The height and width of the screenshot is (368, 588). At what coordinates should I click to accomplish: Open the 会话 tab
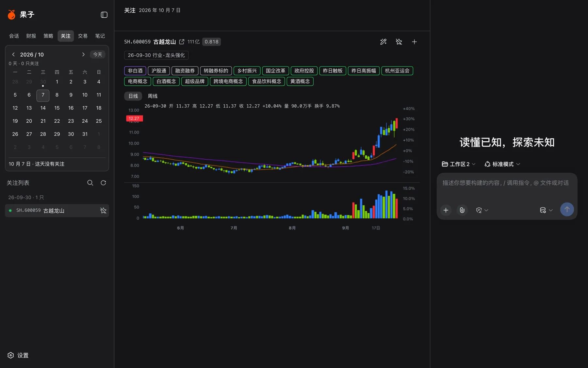(14, 36)
